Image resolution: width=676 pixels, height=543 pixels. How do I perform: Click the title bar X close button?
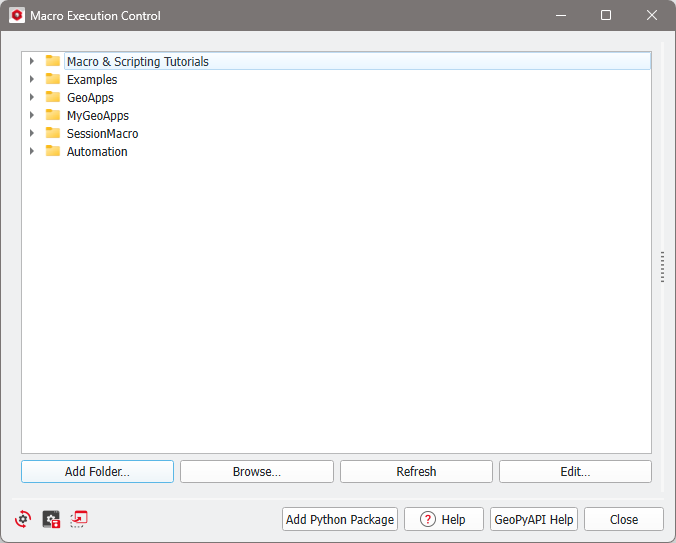tap(652, 16)
